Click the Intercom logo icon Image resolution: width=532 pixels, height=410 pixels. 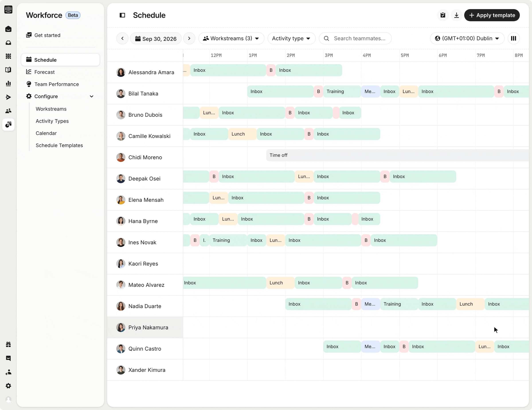8,10
